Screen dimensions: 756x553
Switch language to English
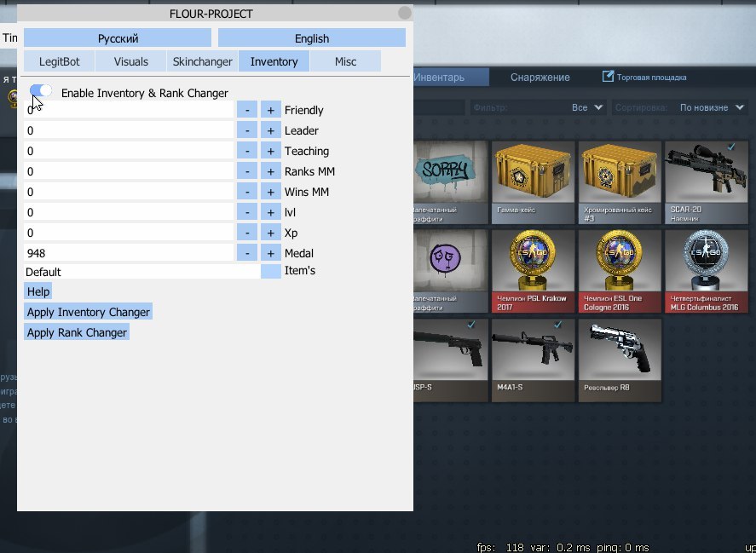coord(311,38)
